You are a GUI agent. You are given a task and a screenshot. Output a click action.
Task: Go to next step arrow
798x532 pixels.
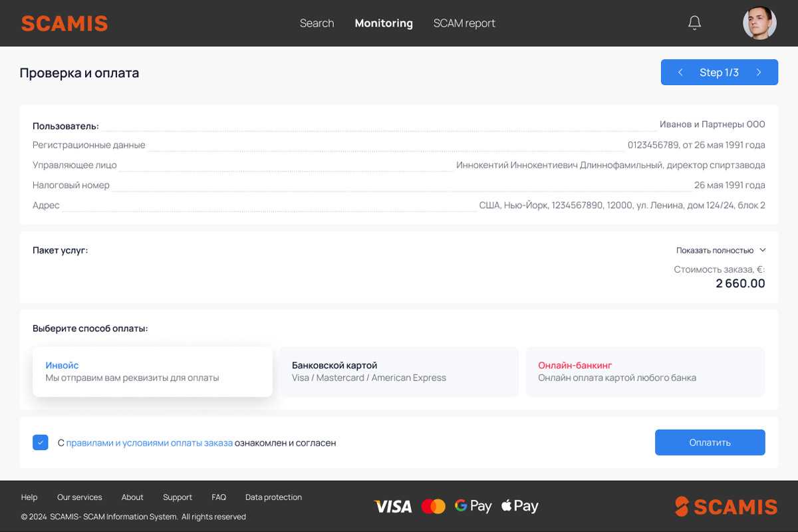click(759, 72)
